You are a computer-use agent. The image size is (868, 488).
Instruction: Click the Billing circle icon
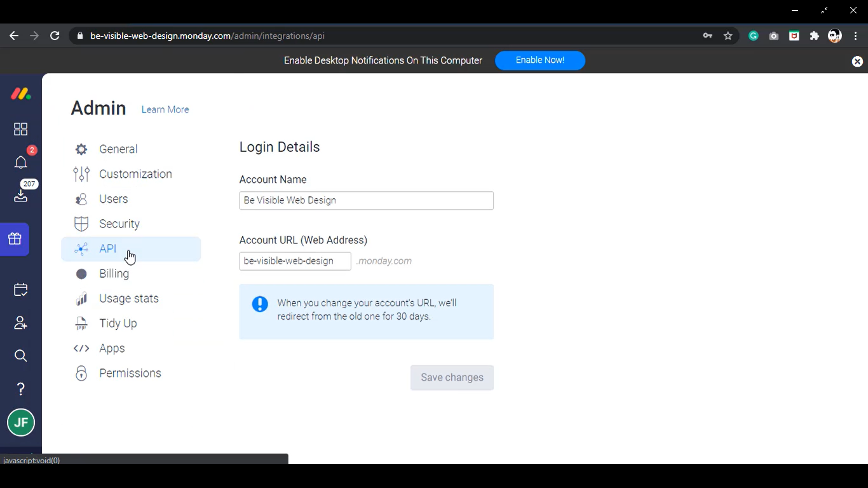point(81,274)
